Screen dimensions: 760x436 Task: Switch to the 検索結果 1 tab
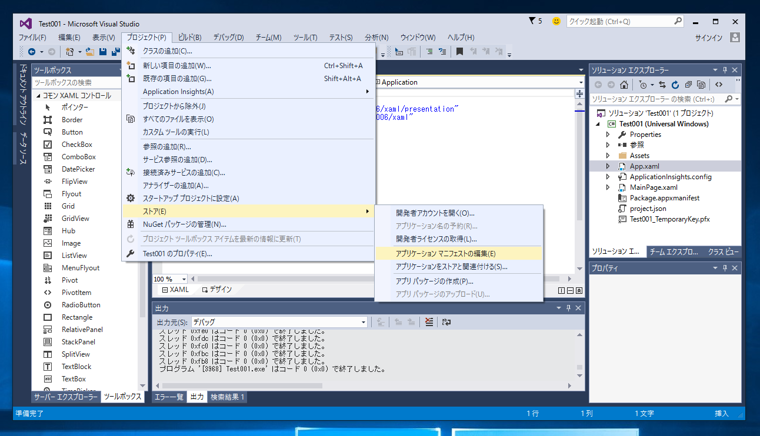point(227,397)
